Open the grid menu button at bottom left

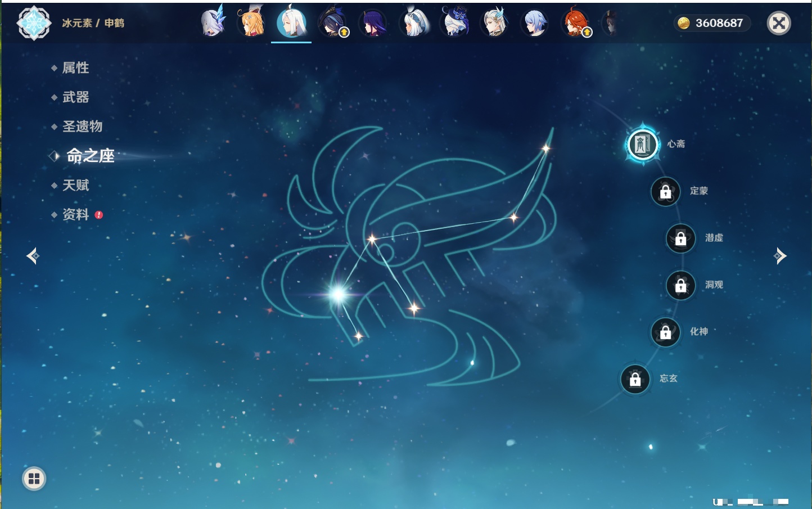34,479
